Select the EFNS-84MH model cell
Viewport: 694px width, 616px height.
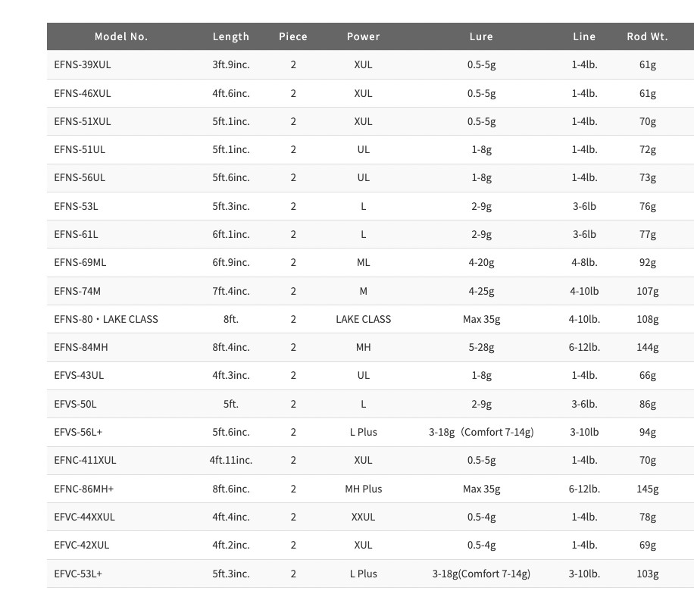[x=81, y=347]
